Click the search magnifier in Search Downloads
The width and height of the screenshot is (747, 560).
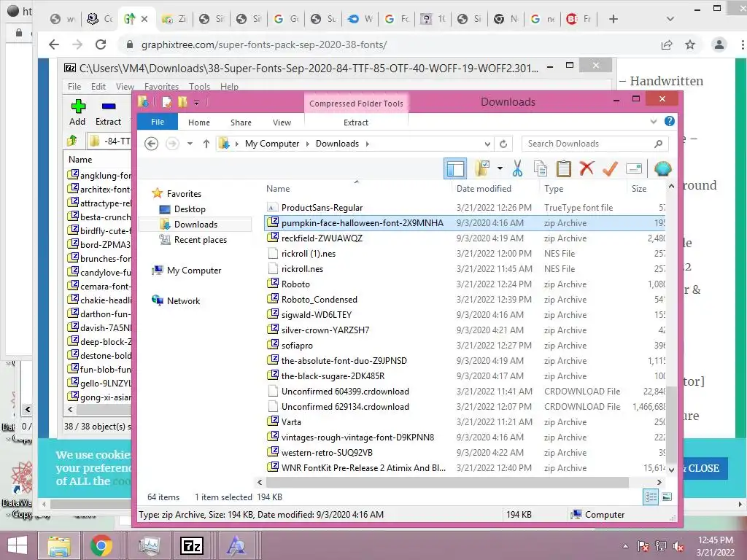pyautogui.click(x=659, y=144)
